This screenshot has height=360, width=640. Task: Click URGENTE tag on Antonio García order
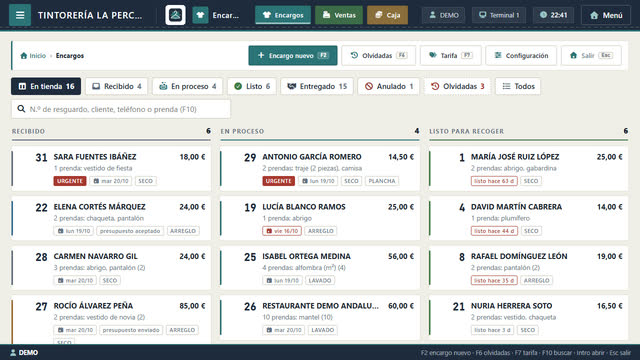(278, 181)
